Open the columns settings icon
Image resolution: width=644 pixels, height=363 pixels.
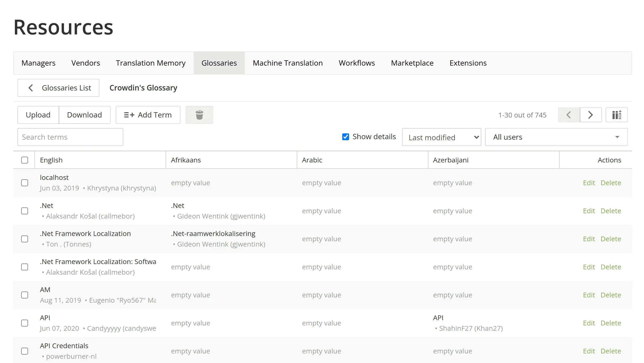pos(616,115)
